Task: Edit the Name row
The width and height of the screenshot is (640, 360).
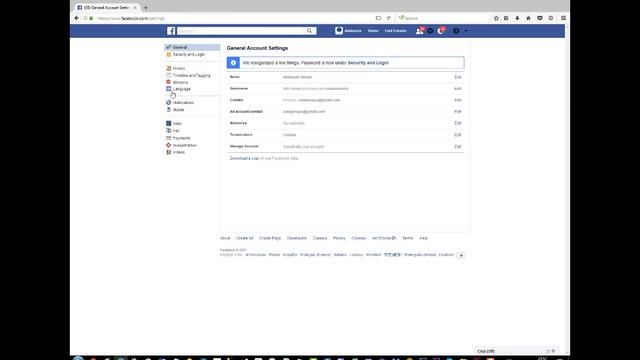Action: coord(458,77)
